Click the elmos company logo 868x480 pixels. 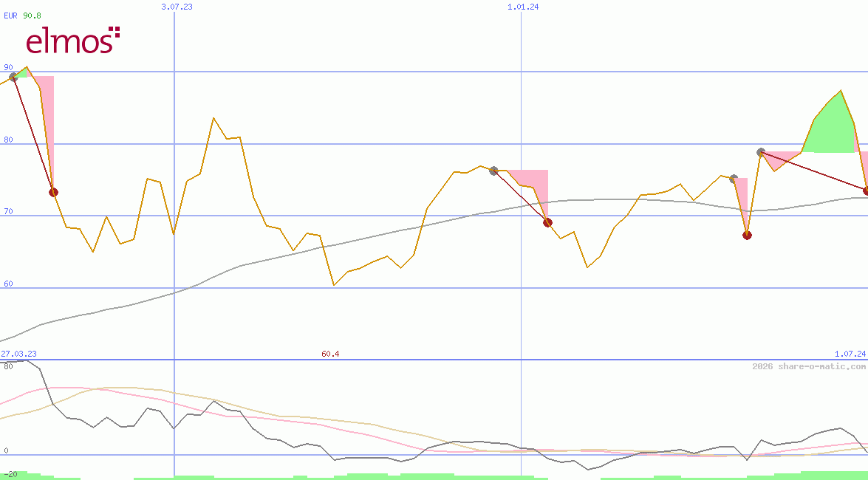coord(72,41)
